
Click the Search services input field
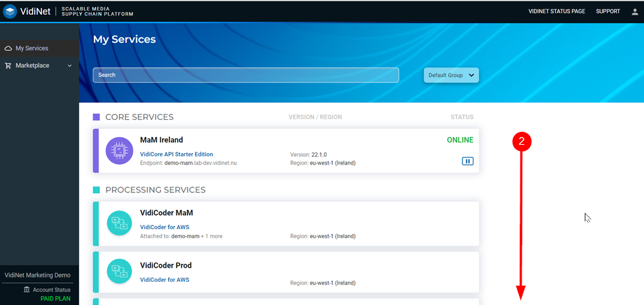point(246,75)
